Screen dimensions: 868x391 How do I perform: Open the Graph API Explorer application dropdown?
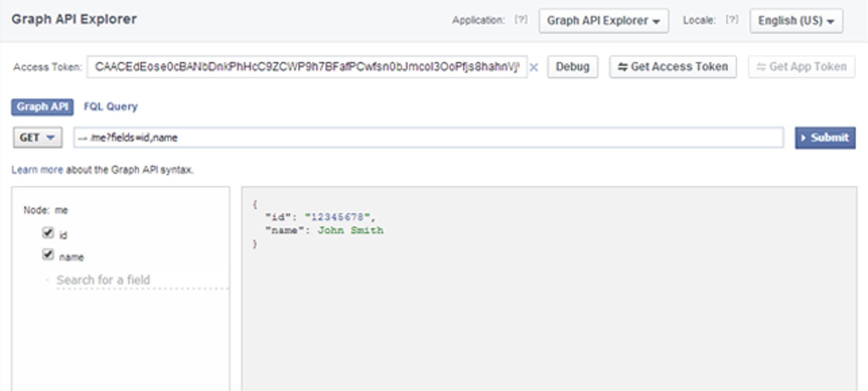pyautogui.click(x=604, y=21)
